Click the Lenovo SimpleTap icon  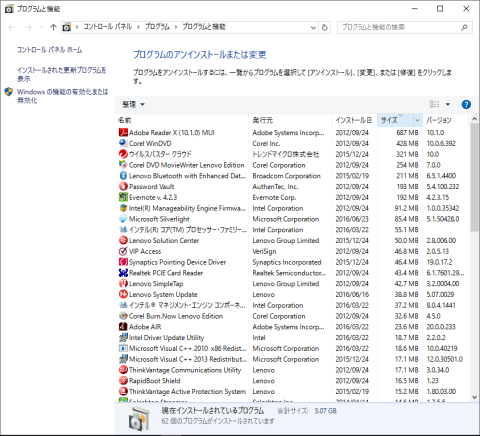point(123,283)
